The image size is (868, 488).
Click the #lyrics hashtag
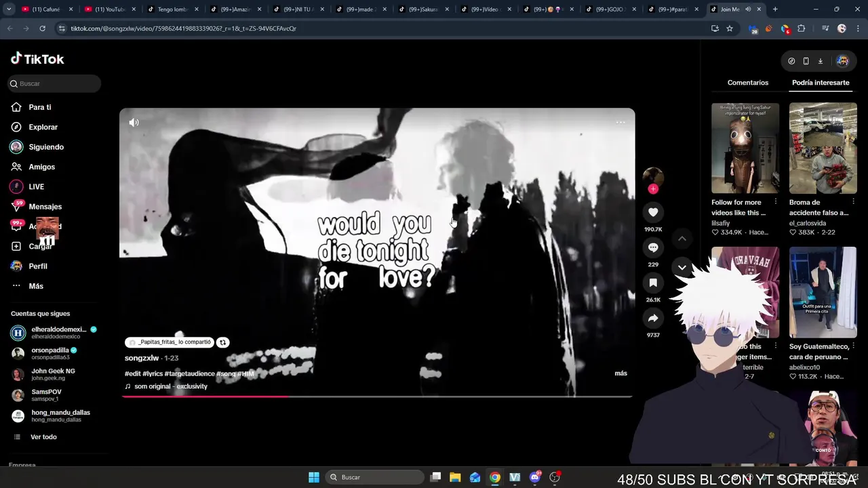(x=153, y=373)
